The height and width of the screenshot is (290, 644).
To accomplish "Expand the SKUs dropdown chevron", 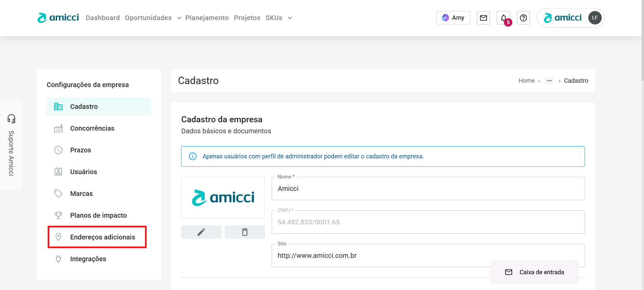I will click(290, 18).
